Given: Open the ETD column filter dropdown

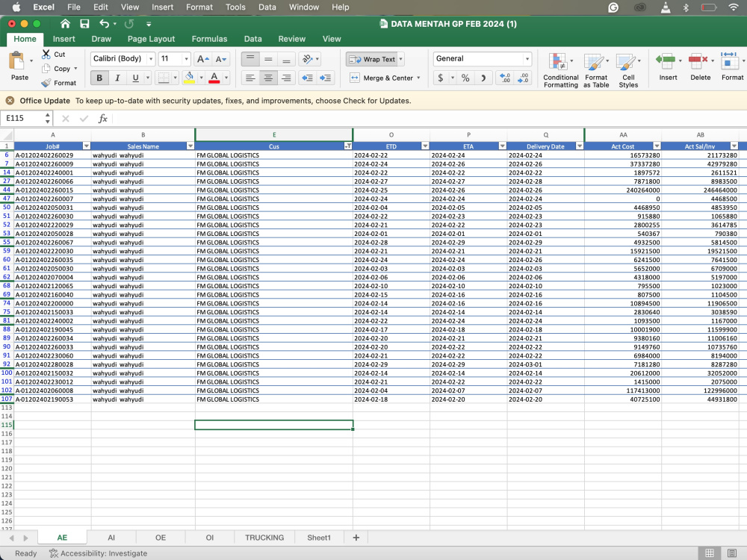Looking at the screenshot, I should (x=425, y=146).
